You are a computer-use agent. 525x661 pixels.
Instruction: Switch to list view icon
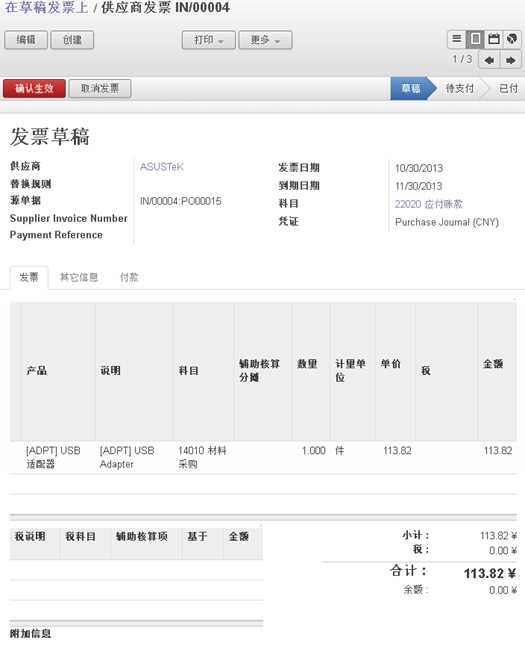coord(456,39)
